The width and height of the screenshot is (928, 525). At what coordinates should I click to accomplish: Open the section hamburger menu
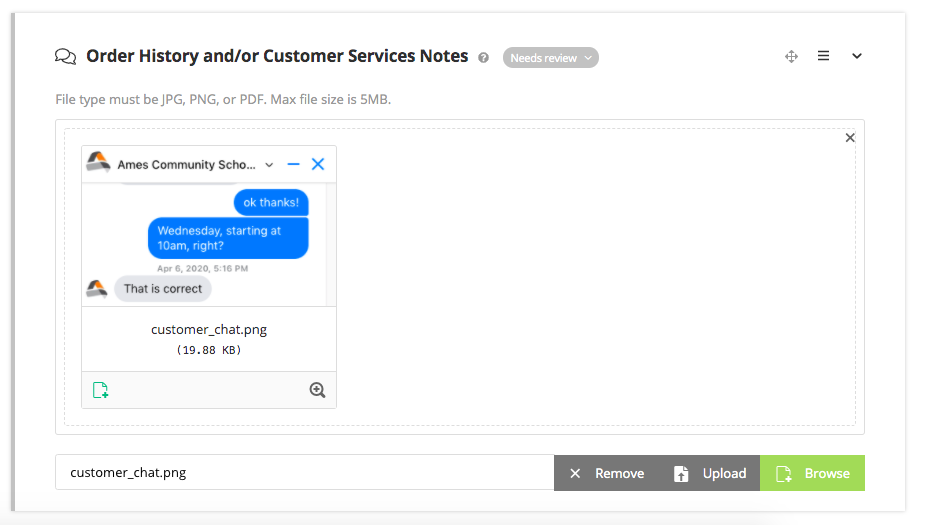[823, 57]
